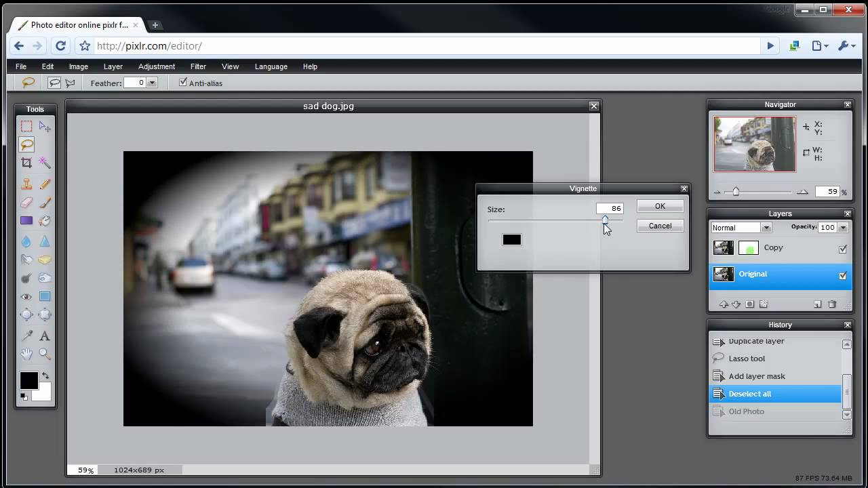The height and width of the screenshot is (488, 868).
Task: Select the Crop tool
Action: click(26, 163)
